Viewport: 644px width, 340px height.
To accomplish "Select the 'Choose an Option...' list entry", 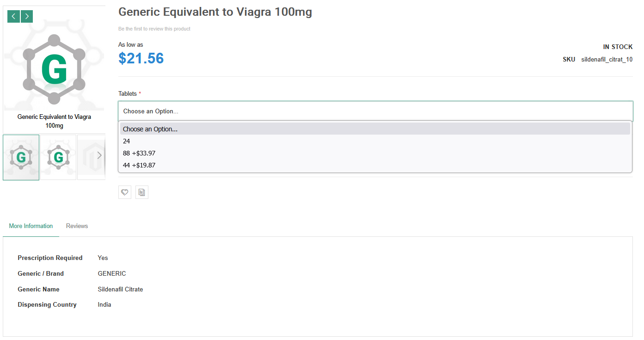I will [x=375, y=129].
